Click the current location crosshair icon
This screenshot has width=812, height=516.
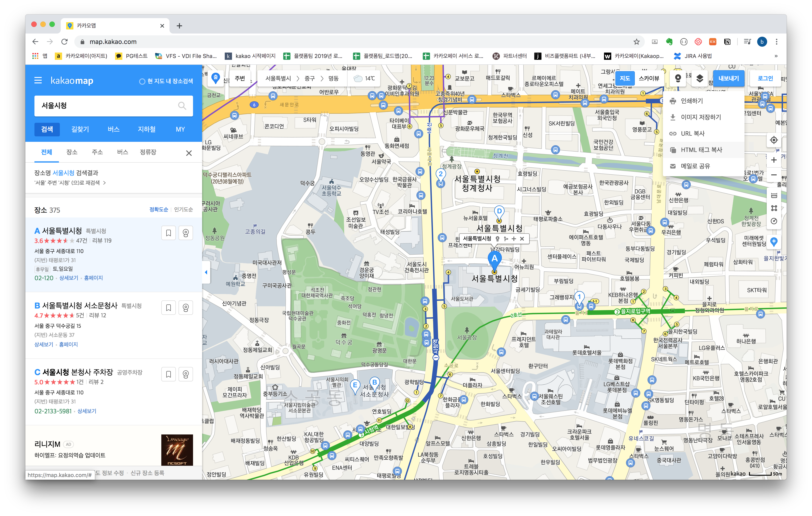(773, 140)
